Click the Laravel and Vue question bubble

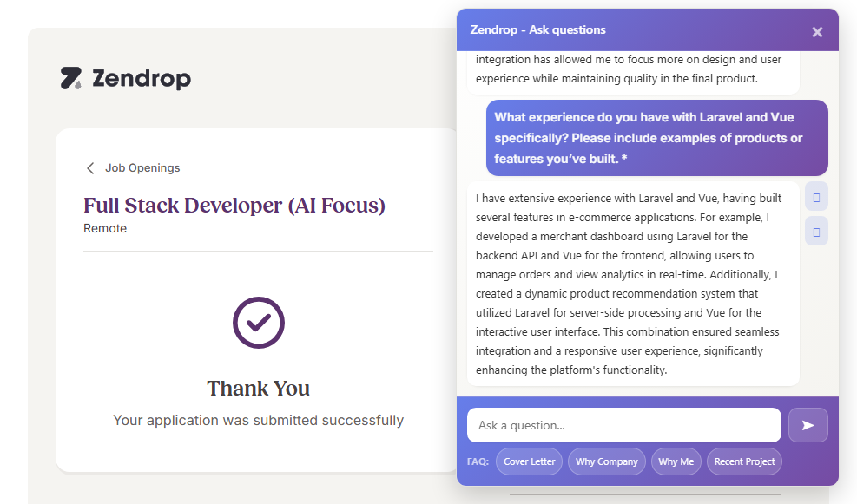tap(656, 138)
